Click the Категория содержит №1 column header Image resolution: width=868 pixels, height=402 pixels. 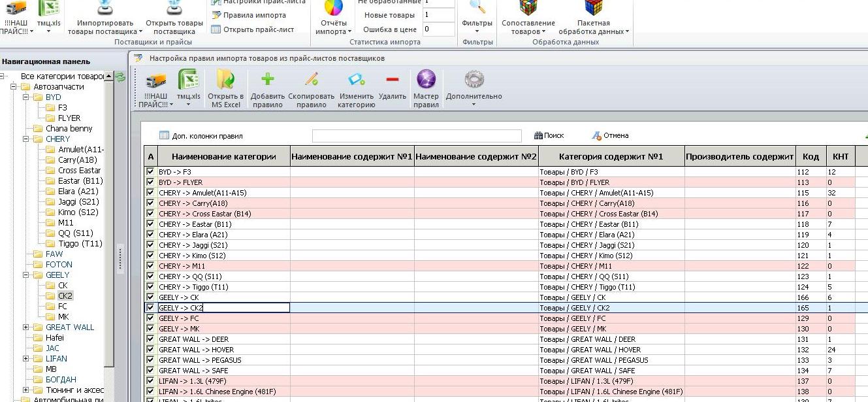(x=611, y=156)
